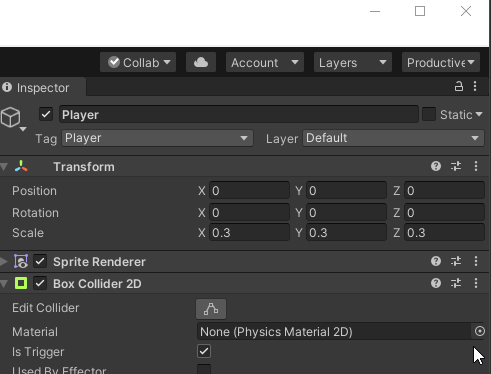Screen dimensions: 491x374
Task: Click the cloud services icon
Action: (x=201, y=62)
